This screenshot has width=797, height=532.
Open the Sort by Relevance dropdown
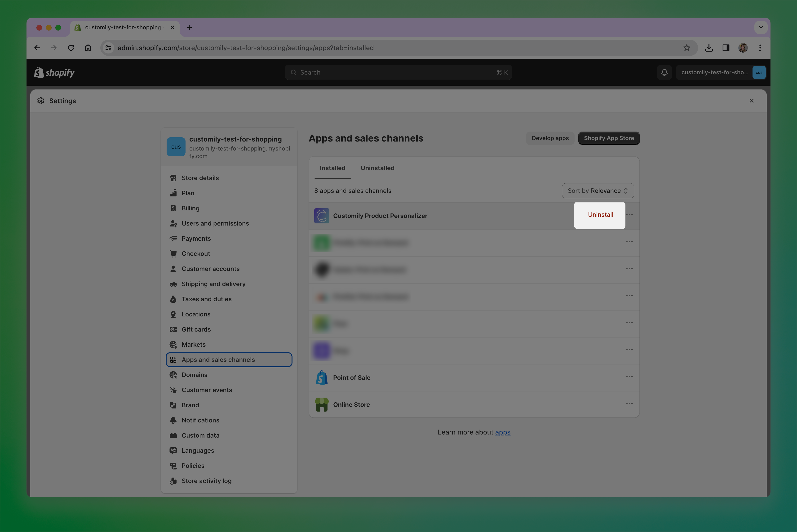point(598,191)
